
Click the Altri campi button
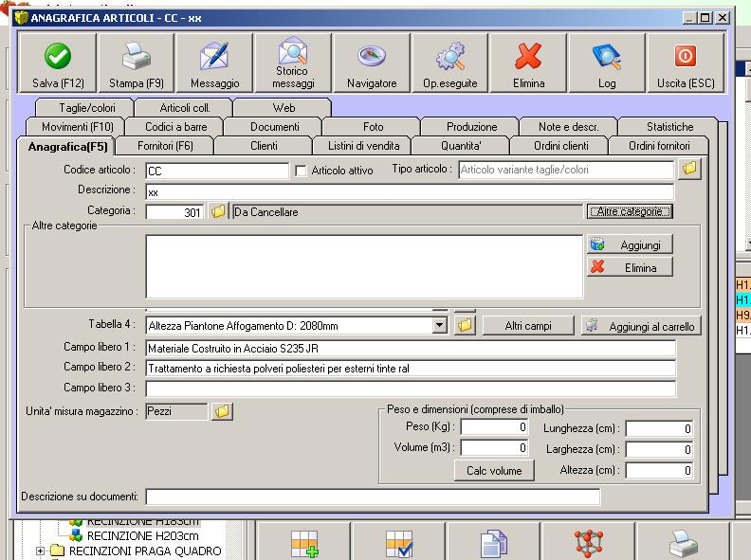click(528, 326)
